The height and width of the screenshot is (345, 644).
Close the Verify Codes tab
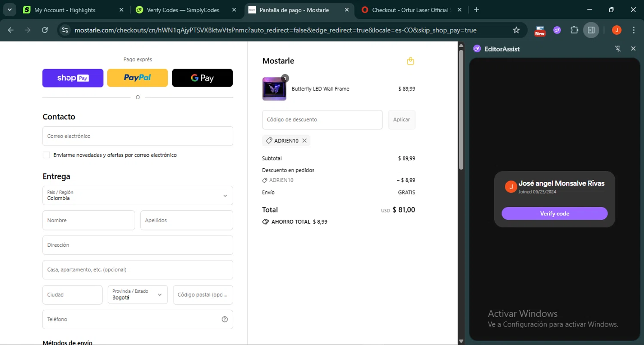(x=234, y=10)
